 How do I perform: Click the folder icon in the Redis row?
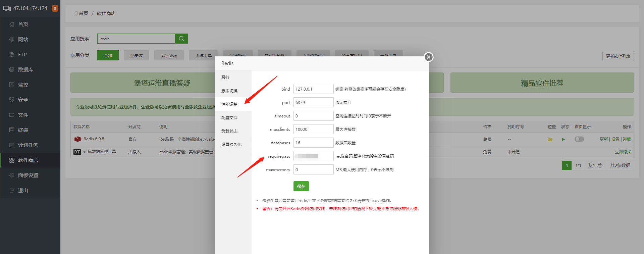point(550,139)
